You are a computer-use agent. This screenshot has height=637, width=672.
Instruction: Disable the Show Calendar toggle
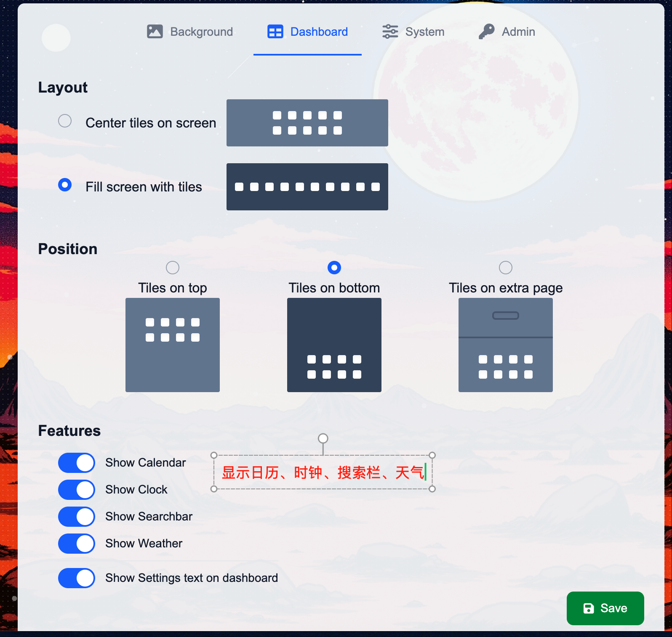click(x=77, y=463)
